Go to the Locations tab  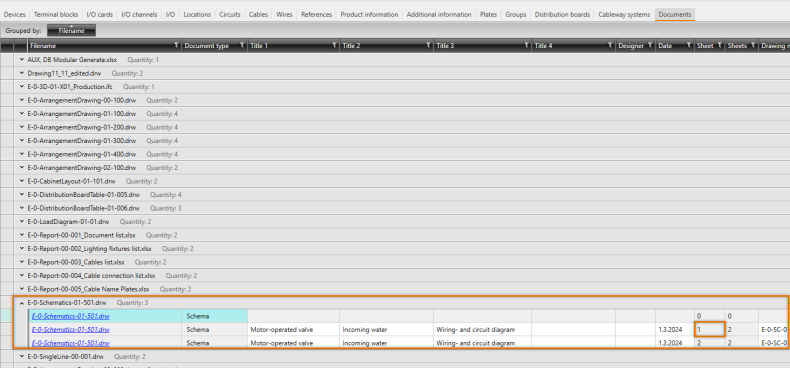pyautogui.click(x=197, y=15)
